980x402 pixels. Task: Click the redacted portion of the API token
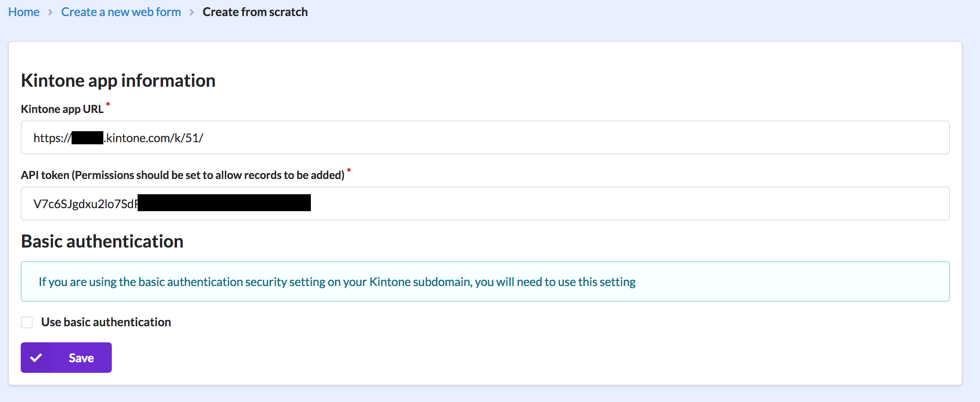click(224, 203)
